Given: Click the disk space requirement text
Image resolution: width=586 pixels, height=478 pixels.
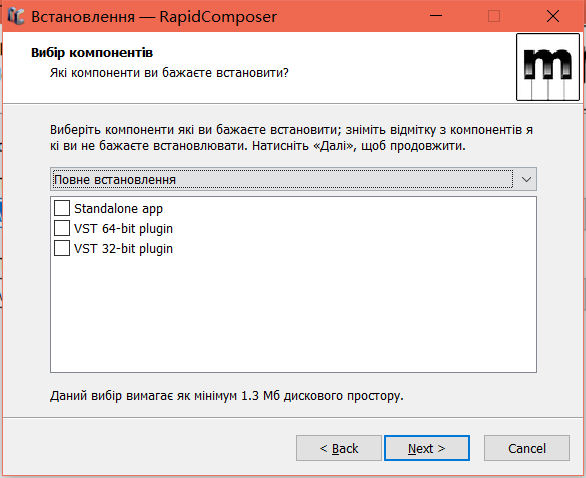Looking at the screenshot, I should (x=227, y=395).
